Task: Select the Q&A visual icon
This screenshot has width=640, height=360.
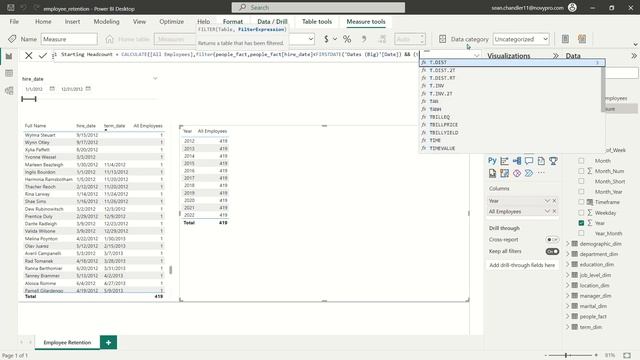Action: 529,161
